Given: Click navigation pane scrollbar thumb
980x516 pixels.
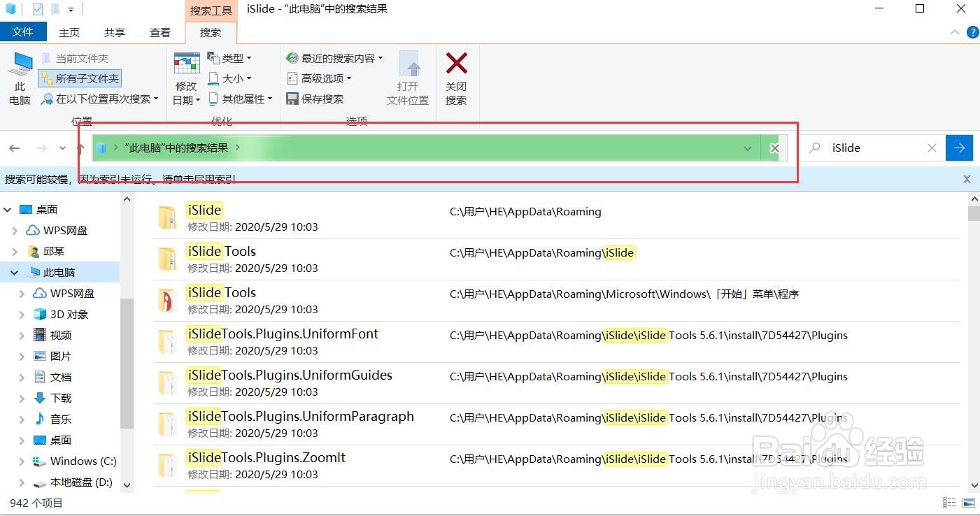Looking at the screenshot, I should click(127, 364).
